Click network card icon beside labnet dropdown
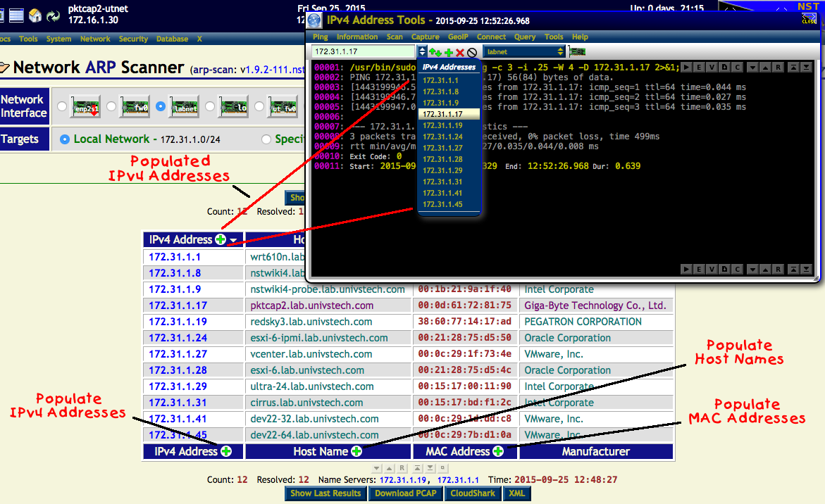Image resolution: width=825 pixels, height=504 pixels. [x=577, y=51]
